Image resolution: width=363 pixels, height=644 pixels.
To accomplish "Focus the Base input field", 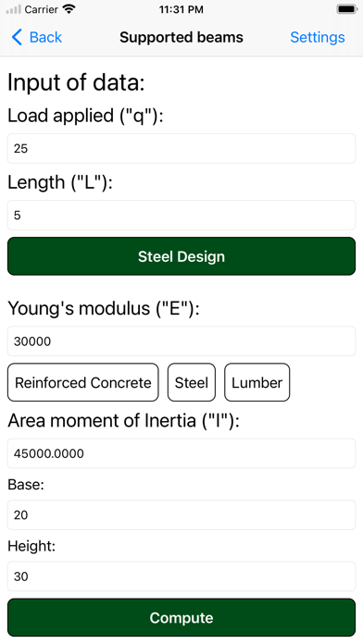I will (x=181, y=515).
